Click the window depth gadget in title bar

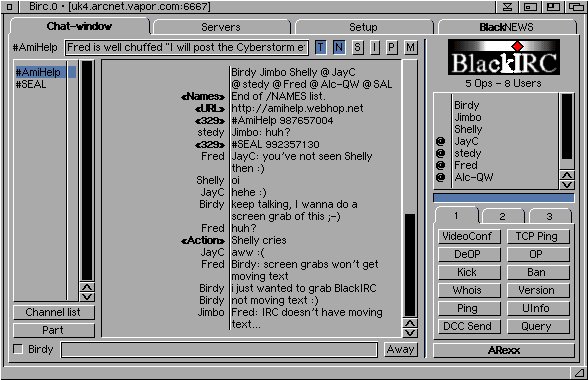click(576, 7)
